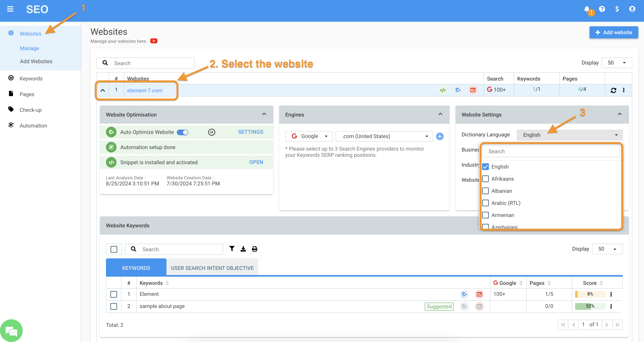Viewport: 644px width, 342px height.
Task: Click the Add website button
Action: click(x=614, y=33)
